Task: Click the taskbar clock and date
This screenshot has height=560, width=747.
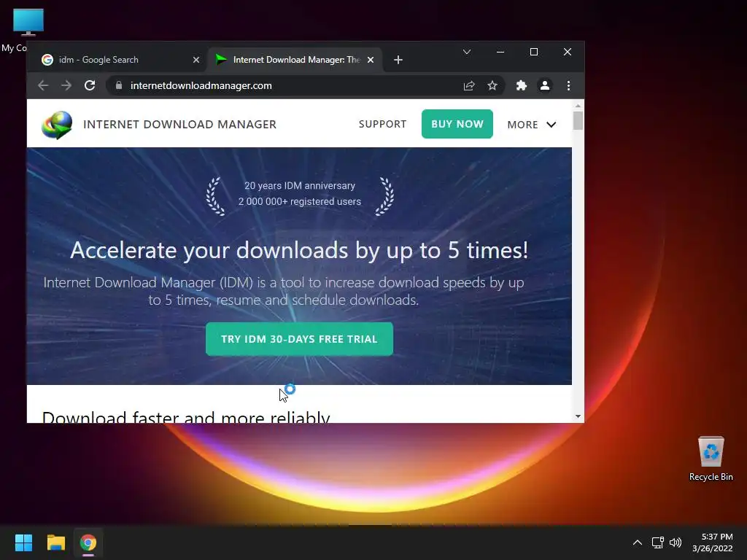Action: coord(713,542)
